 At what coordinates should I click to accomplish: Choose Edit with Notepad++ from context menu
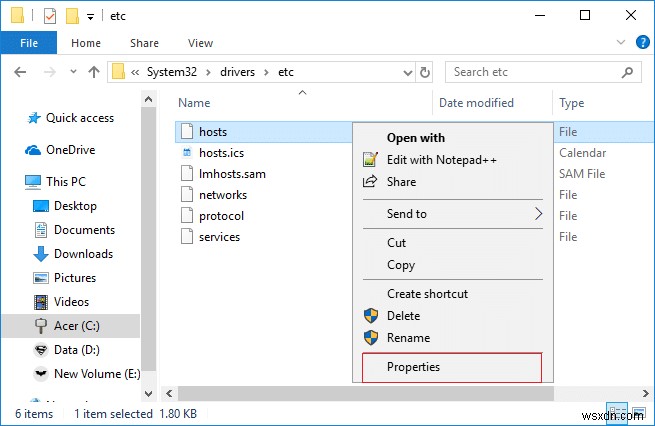tap(442, 160)
